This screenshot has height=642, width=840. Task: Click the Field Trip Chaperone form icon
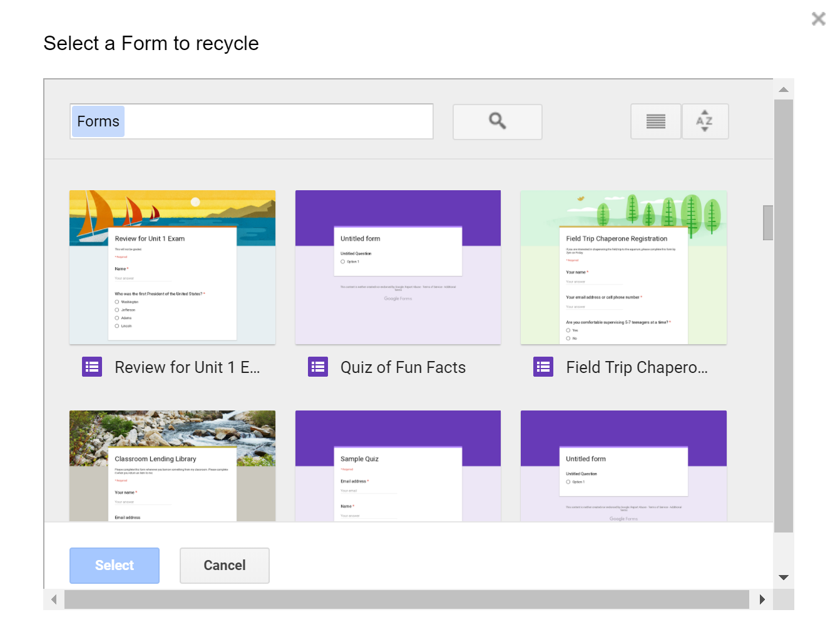543,367
